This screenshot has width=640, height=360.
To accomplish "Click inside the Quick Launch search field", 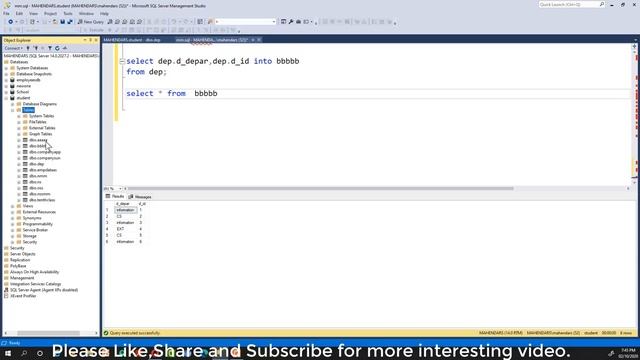I will pyautogui.click(x=569, y=4).
